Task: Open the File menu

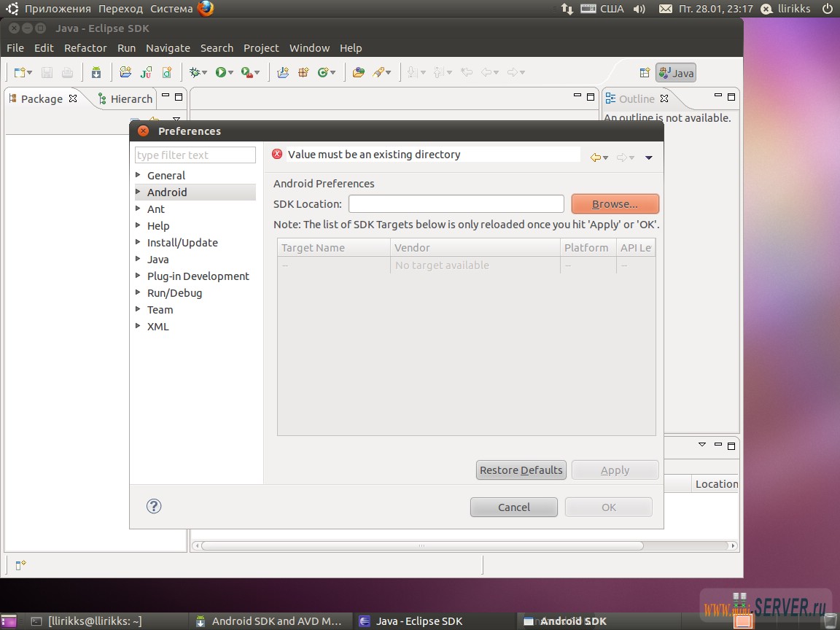Action: click(x=15, y=47)
